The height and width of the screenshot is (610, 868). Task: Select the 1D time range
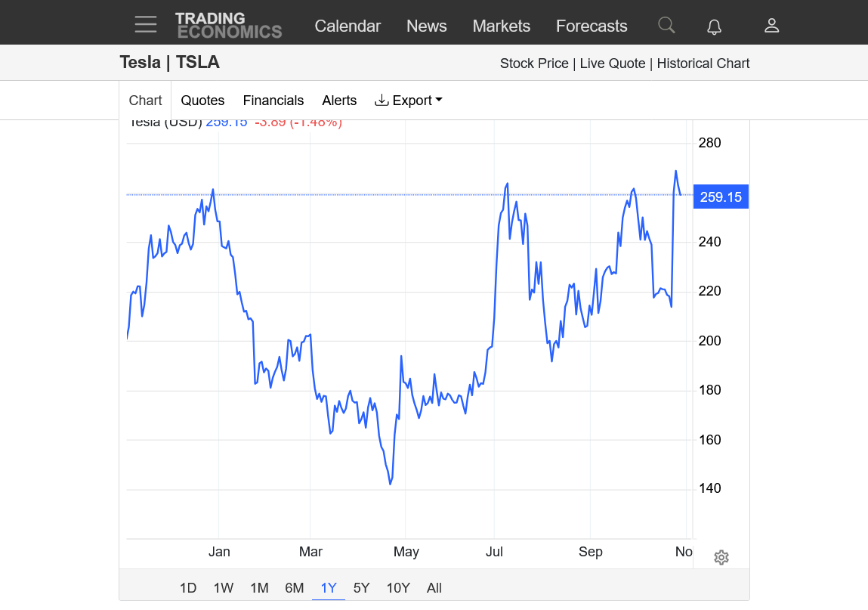click(187, 588)
